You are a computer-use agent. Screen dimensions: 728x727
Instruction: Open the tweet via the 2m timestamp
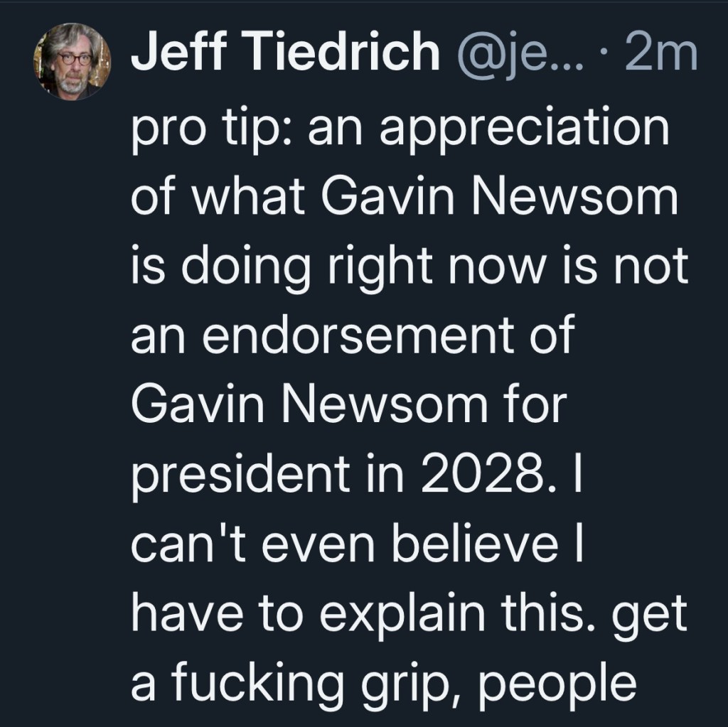click(660, 55)
